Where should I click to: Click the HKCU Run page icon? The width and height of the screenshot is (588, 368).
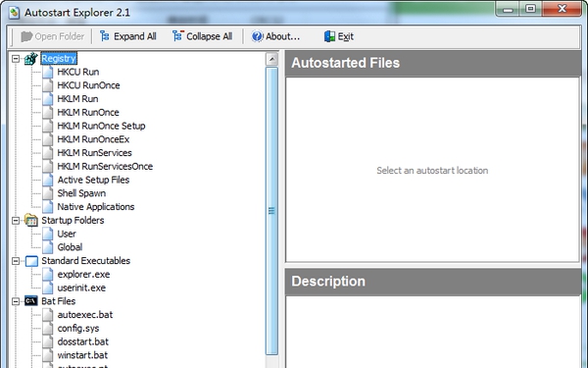click(48, 72)
